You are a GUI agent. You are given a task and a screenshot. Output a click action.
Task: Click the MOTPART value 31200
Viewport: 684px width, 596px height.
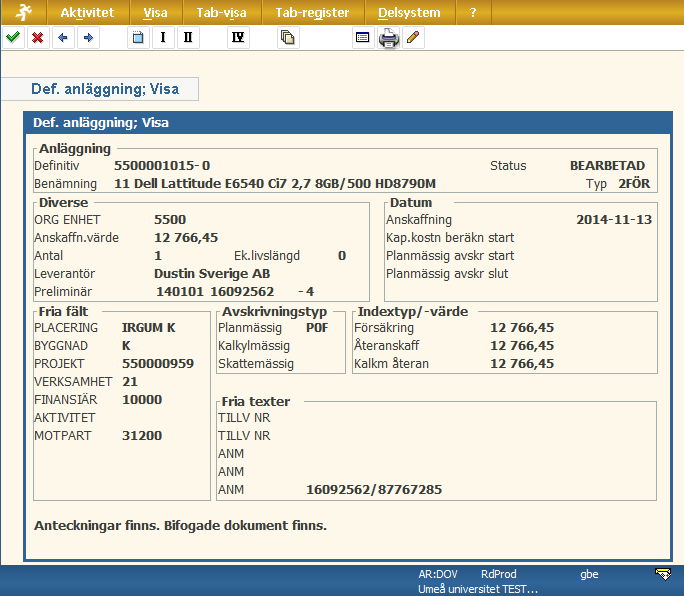142,435
